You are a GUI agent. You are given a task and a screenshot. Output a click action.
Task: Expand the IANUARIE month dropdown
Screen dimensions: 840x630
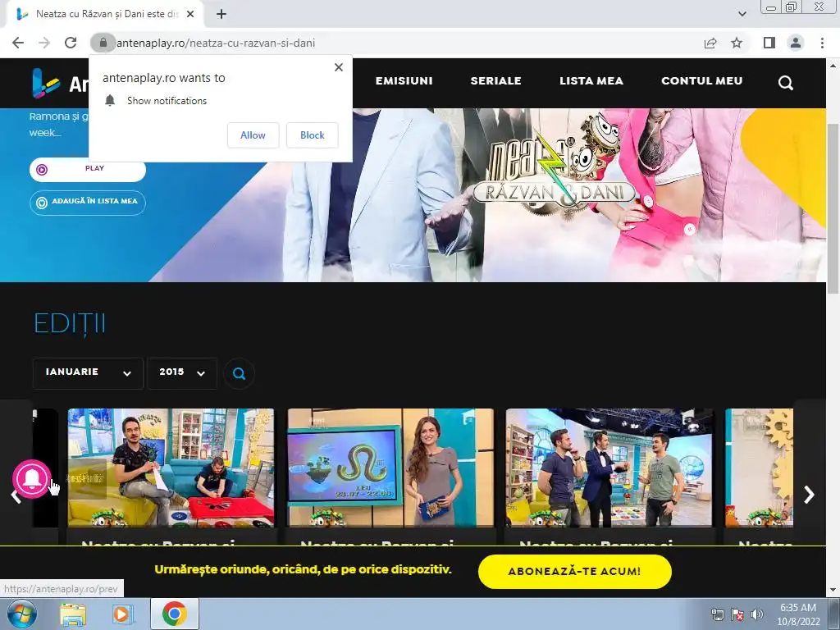88,373
